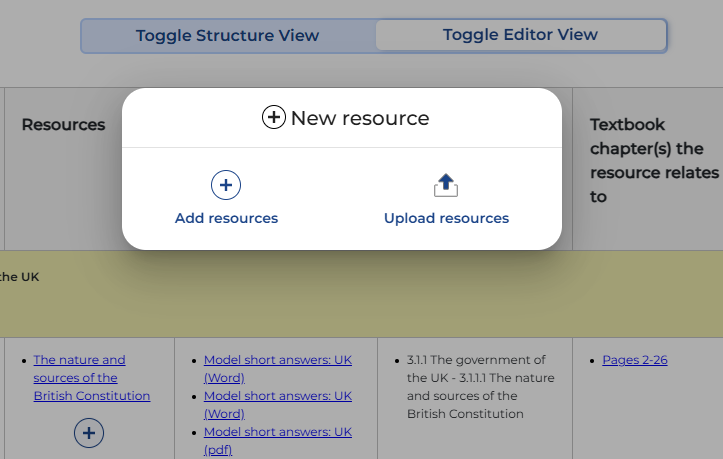Select the Add resources label

point(226,218)
